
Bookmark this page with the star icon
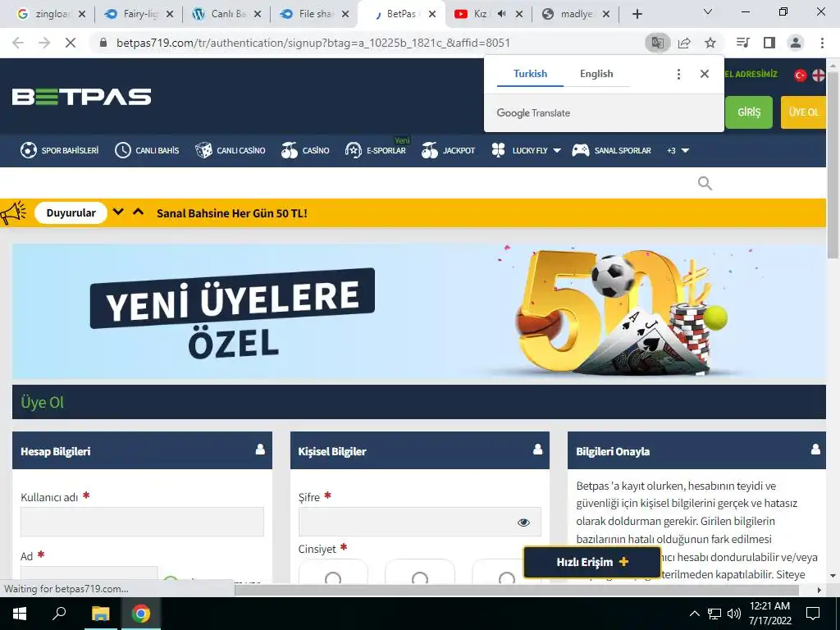pos(710,43)
